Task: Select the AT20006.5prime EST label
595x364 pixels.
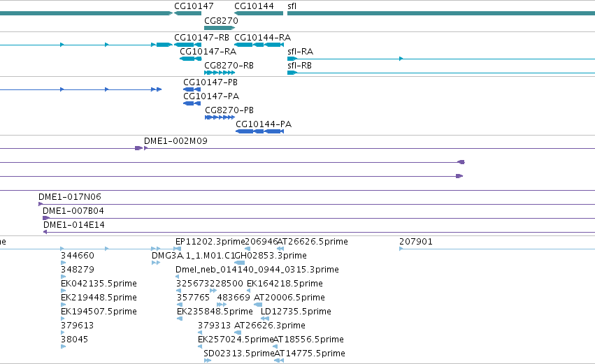Action: [289, 298]
